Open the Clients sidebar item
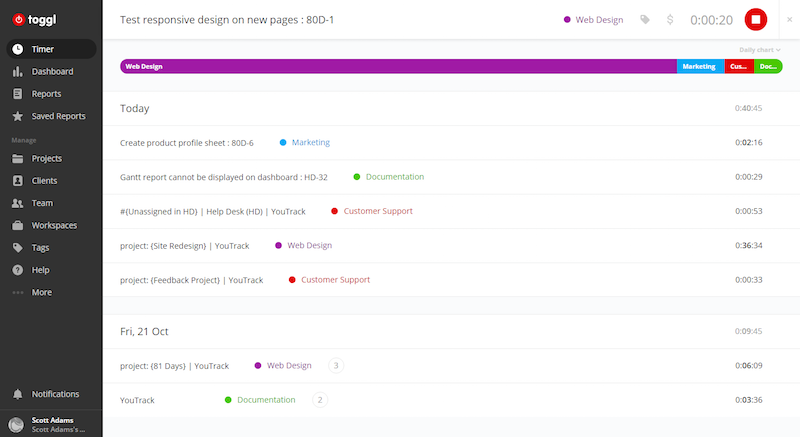The image size is (800, 437). tap(44, 181)
